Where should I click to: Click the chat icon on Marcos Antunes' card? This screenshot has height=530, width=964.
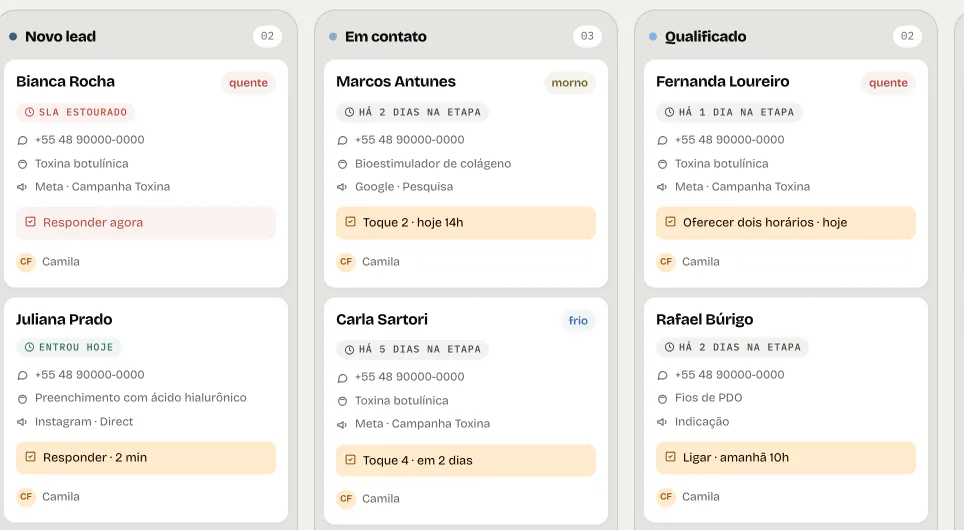coord(342,140)
